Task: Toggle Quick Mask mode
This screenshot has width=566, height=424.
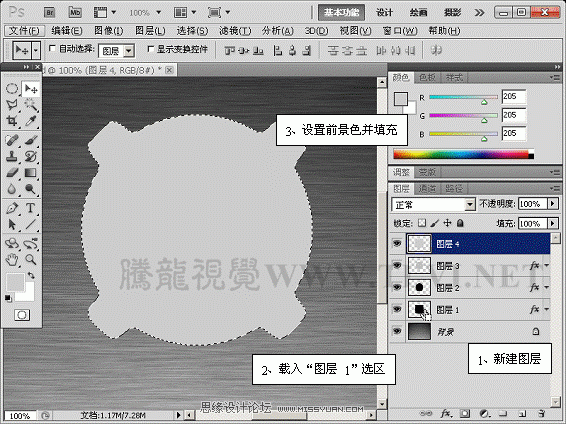Action: 22,315
